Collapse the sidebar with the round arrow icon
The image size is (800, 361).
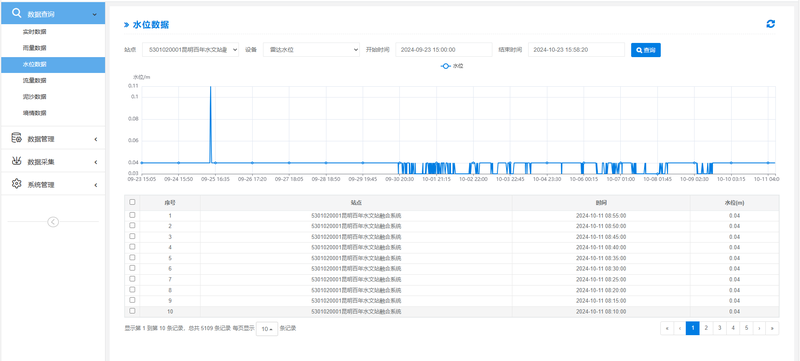pyautogui.click(x=53, y=222)
